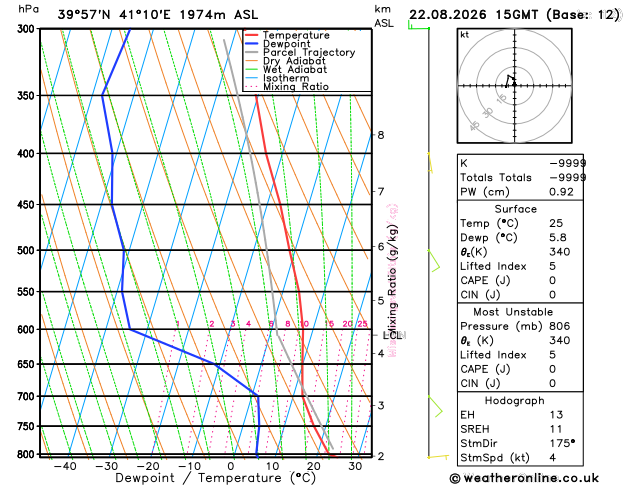Image resolution: width=629 pixels, height=486 pixels.
Task: Select the Surface Lifted Index label
Action: (x=493, y=267)
